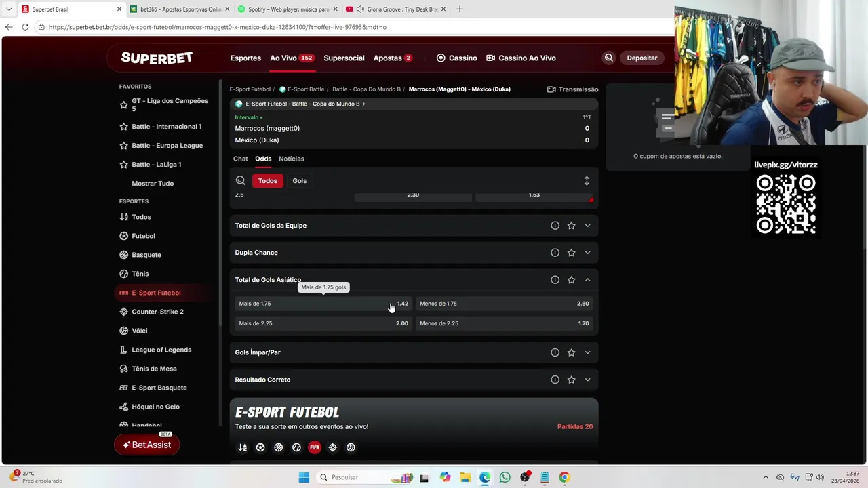Click the odds sort arrows icon
868x488 pixels.
(x=587, y=181)
